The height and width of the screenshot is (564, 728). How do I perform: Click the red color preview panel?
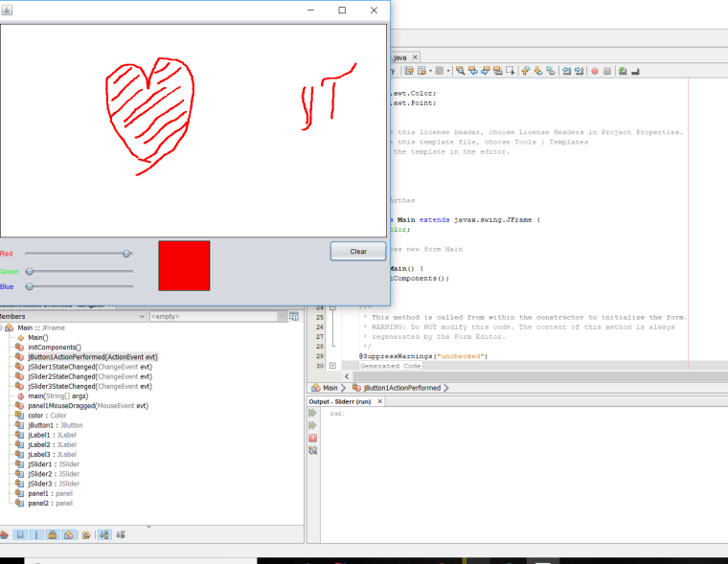(x=184, y=265)
